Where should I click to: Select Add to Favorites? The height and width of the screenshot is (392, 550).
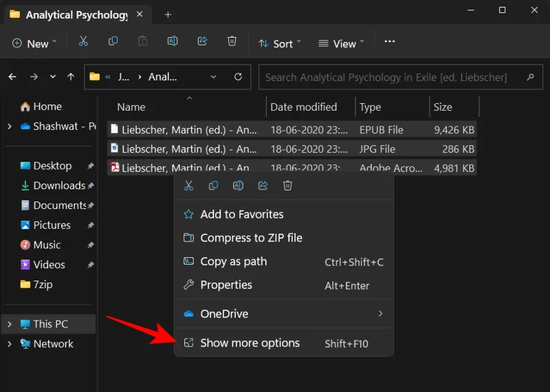click(x=284, y=214)
